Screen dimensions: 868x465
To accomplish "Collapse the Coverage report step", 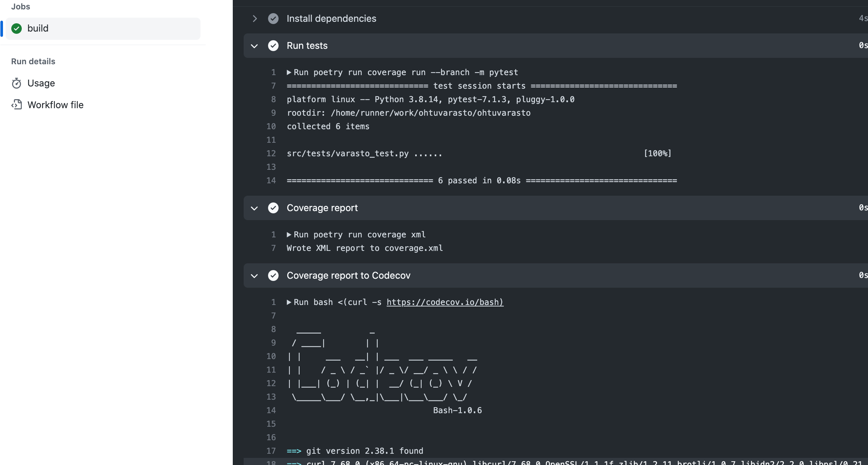I will (x=255, y=208).
